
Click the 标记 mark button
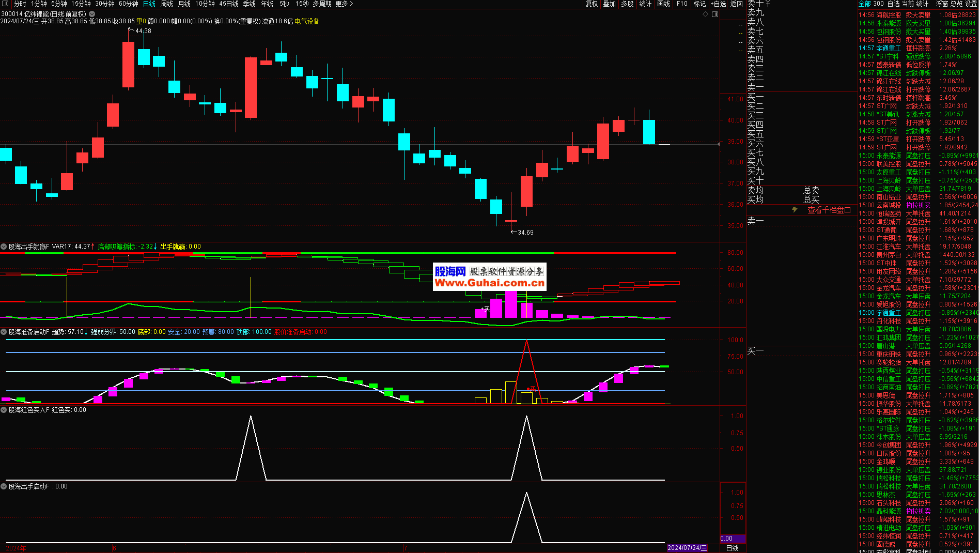click(699, 4)
